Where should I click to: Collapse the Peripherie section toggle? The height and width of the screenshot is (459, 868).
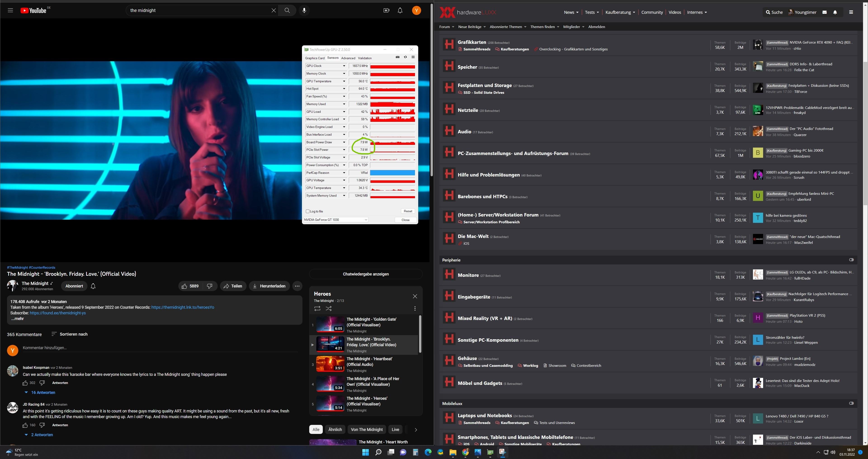(851, 260)
